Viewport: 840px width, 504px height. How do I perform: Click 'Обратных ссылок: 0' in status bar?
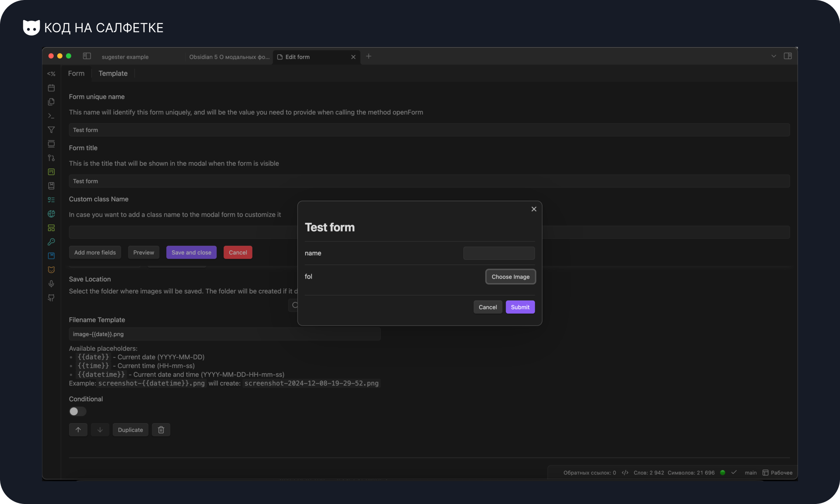pos(589,472)
